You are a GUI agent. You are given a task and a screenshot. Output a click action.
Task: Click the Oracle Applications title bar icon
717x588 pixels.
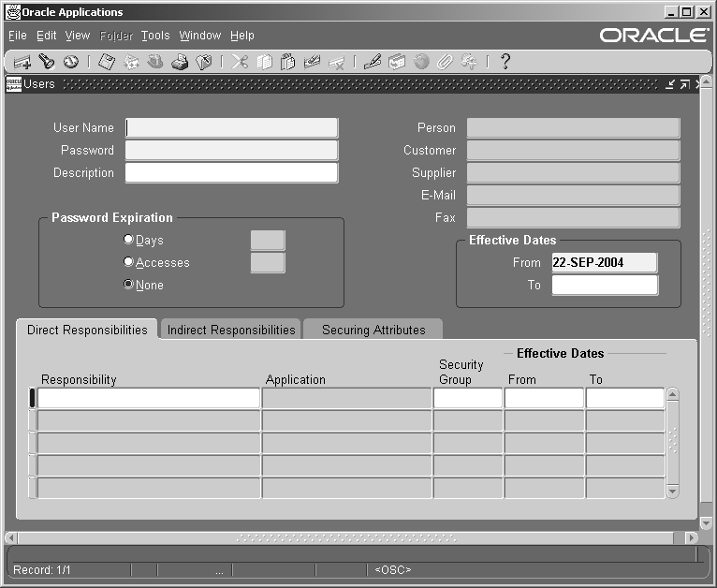[13, 12]
